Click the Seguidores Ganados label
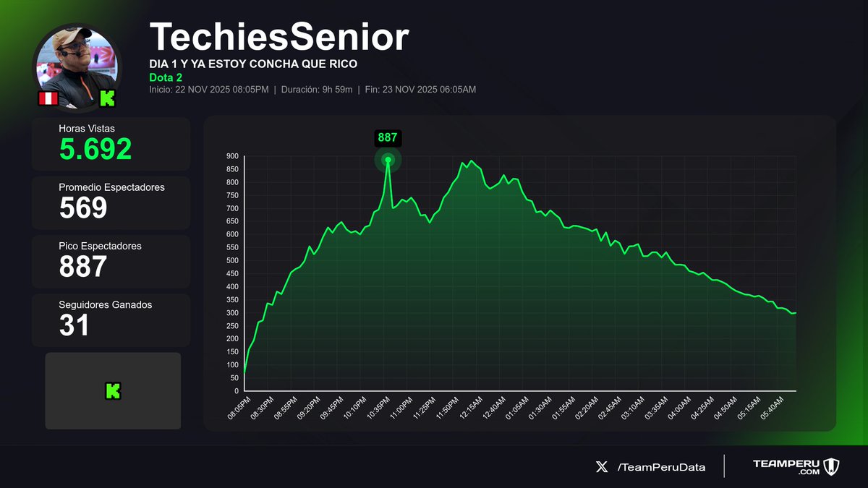 pos(106,305)
